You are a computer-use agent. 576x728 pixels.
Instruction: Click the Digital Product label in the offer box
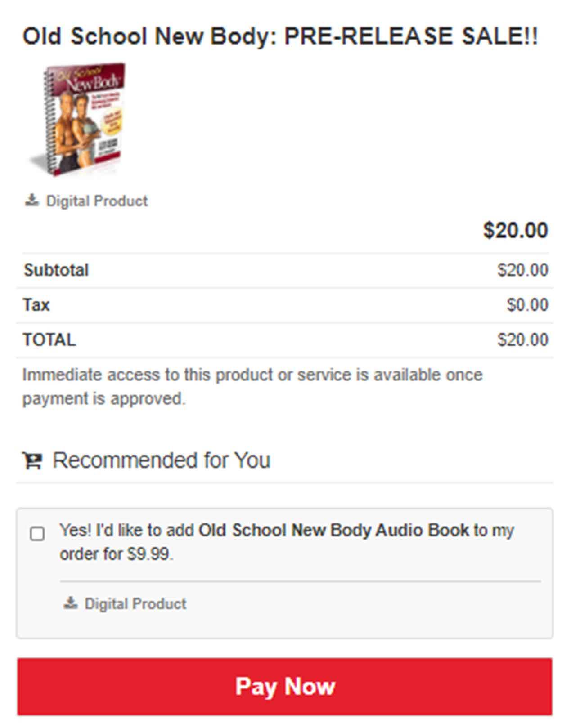135,603
